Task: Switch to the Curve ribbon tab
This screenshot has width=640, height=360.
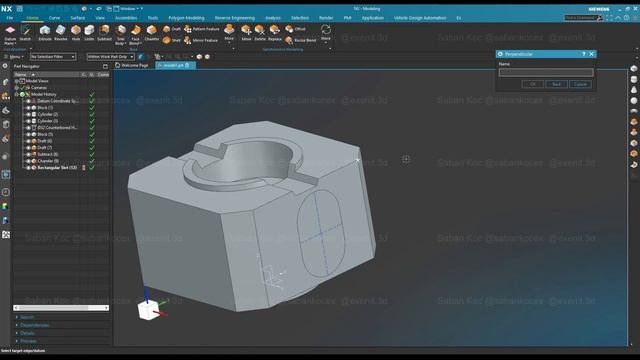Action: click(54, 18)
